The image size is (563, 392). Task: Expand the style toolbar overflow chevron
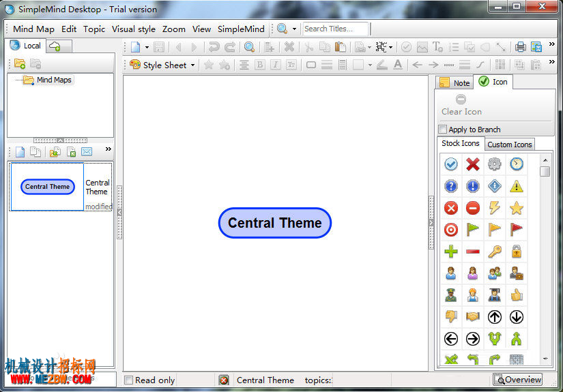552,62
